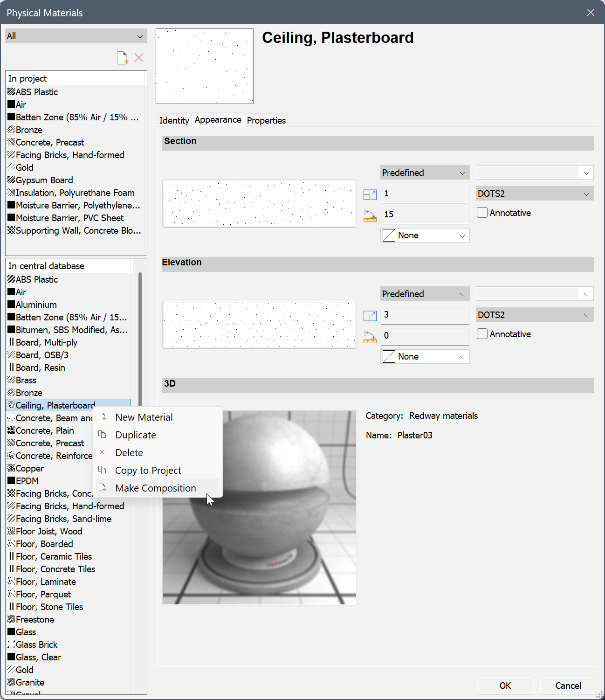605x700 pixels.
Task: Click the Section hatch angle icon
Action: pos(370,215)
